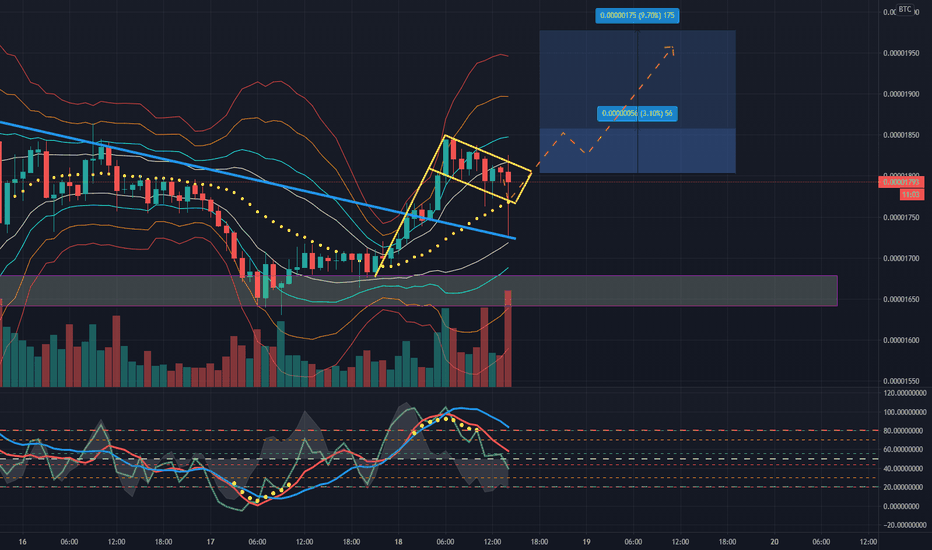
Task: Click the 11:03 candle countdown label
Action: [x=911, y=194]
